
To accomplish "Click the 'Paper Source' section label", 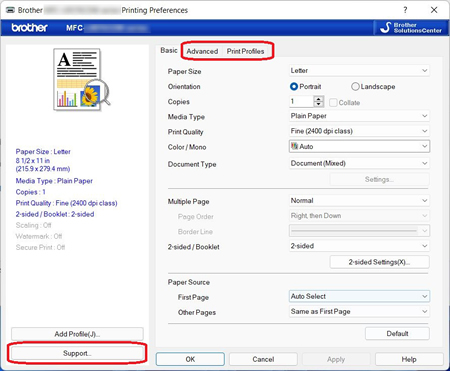I will [189, 282].
